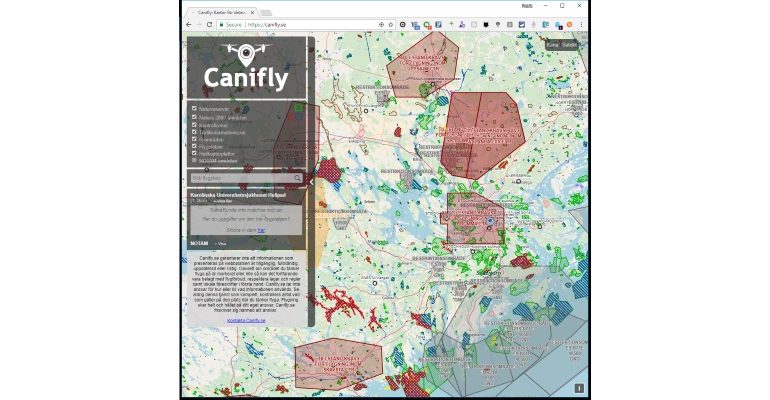Open the Chrome three-dot menu
Image resolution: width=770 pixels, height=400 pixels.
(581, 25)
